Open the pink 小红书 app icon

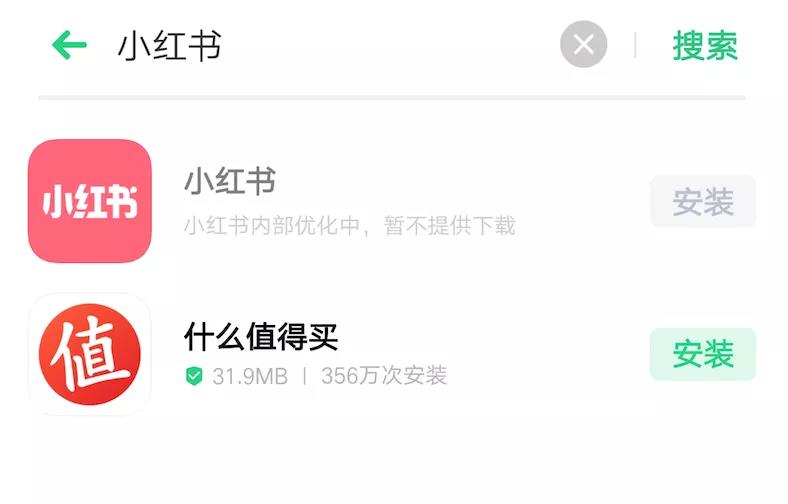tap(90, 201)
